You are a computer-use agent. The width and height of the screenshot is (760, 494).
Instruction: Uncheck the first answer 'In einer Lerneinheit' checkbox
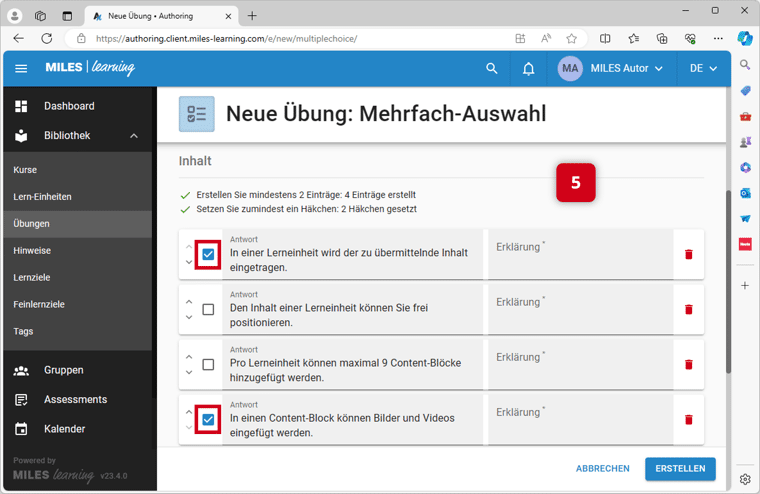(x=208, y=255)
